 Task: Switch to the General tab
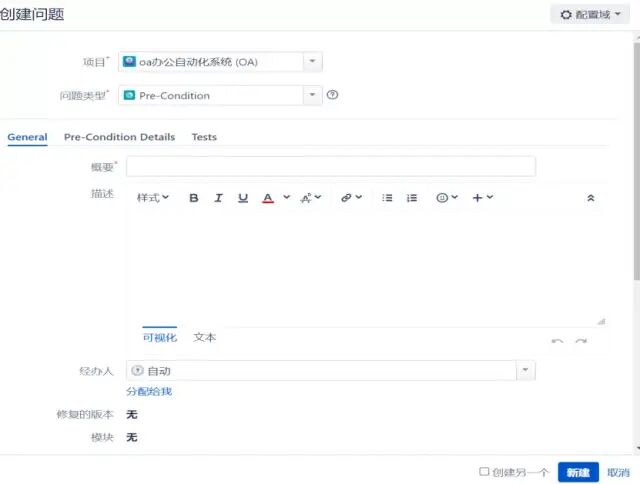27,137
